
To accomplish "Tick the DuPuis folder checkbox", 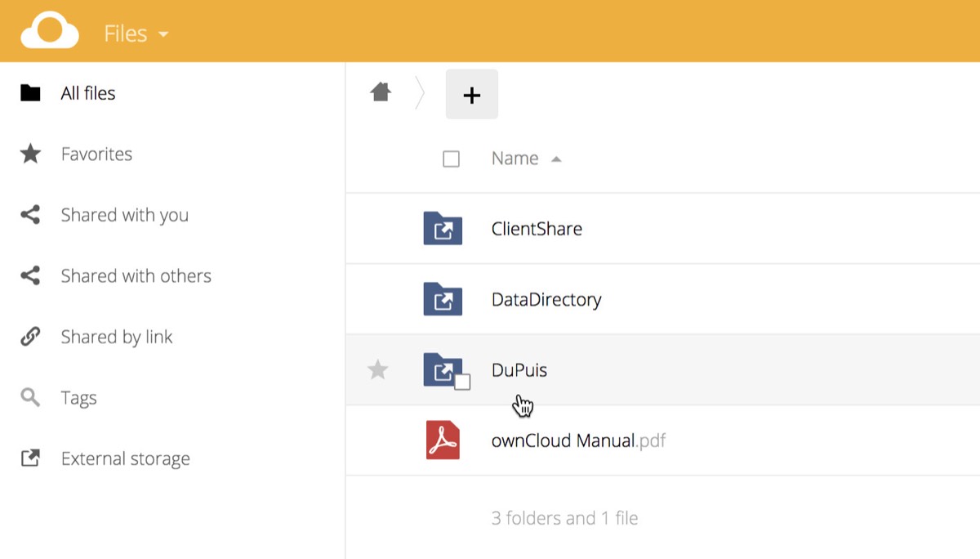I will pos(462,382).
